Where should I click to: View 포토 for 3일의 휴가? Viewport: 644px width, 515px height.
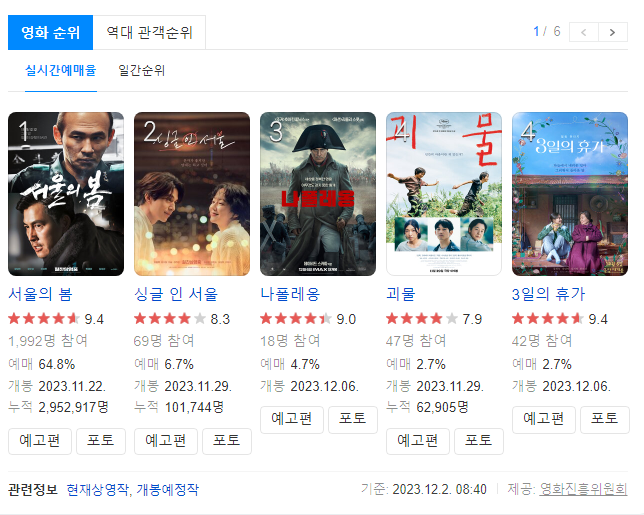(x=605, y=419)
